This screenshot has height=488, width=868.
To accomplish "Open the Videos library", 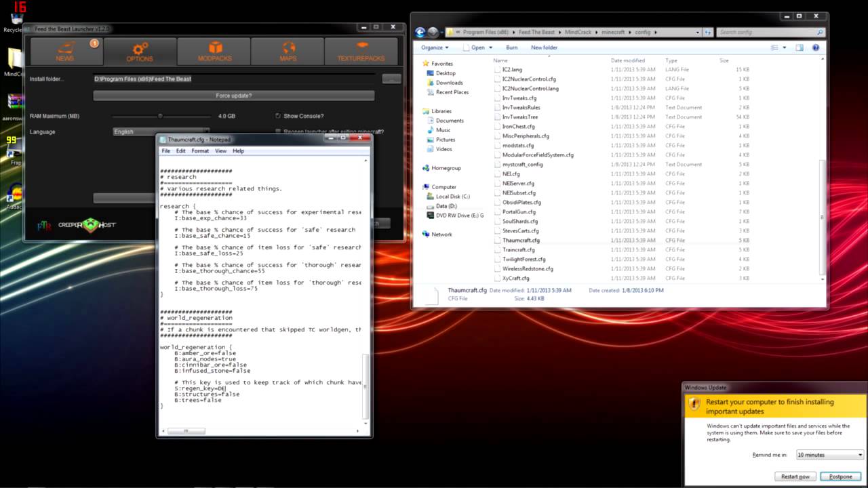I will tap(444, 149).
